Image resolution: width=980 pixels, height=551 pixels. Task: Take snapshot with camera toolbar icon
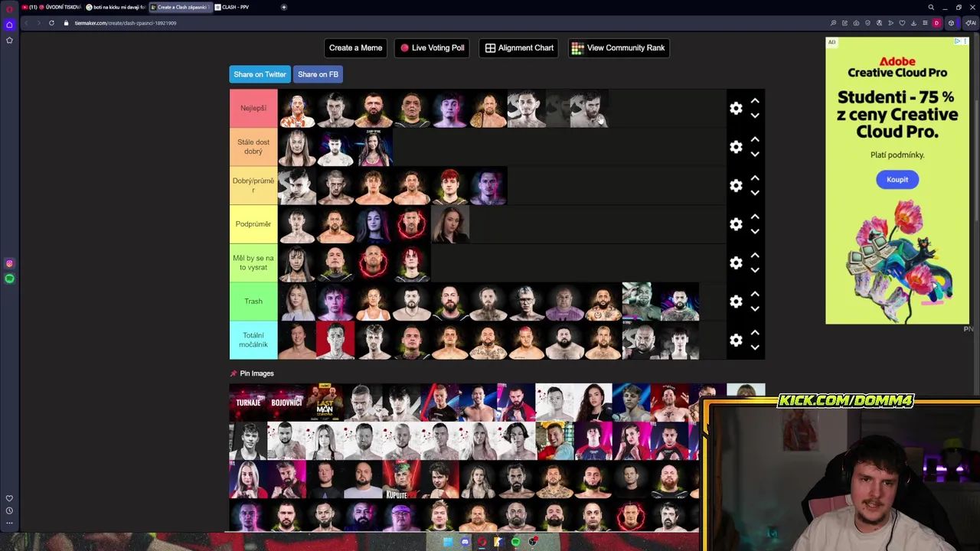click(x=856, y=23)
